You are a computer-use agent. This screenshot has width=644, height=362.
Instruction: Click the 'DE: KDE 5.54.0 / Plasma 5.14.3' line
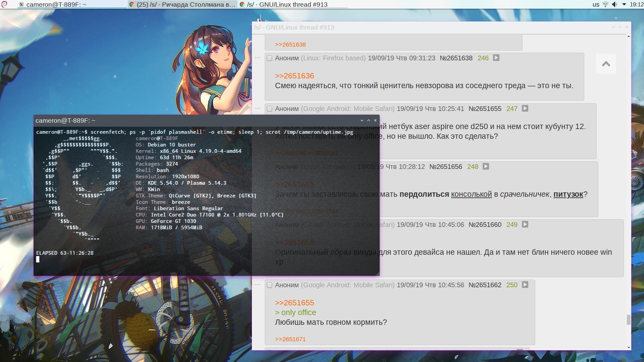tap(181, 183)
